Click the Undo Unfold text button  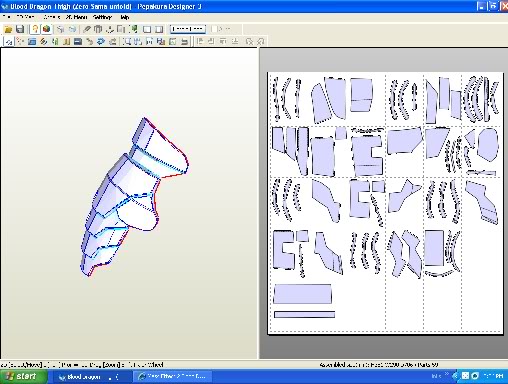188,29
